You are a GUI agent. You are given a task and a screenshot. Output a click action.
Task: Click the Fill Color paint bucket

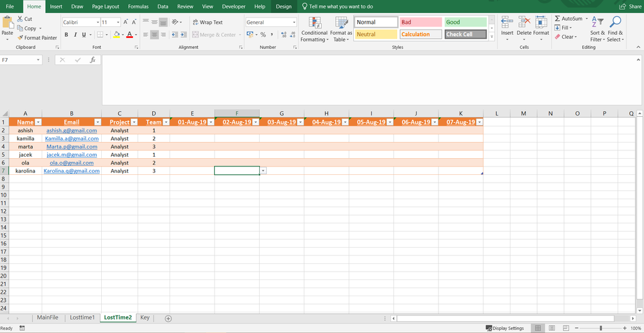click(x=117, y=35)
